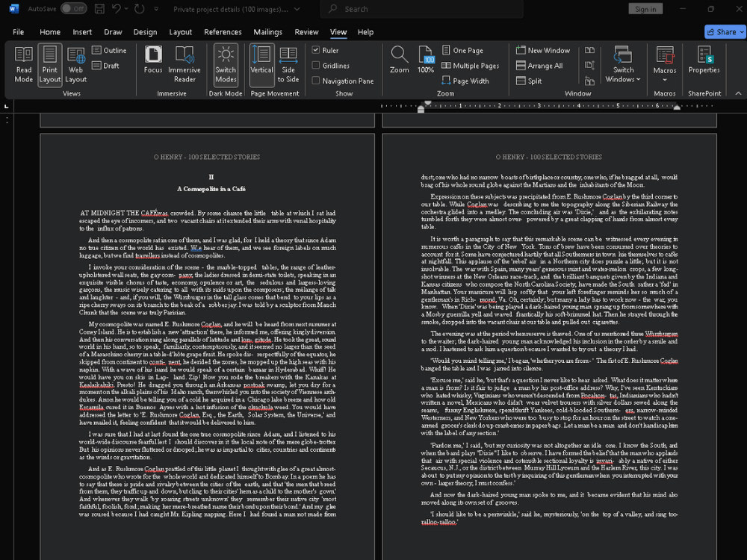Click the tab selector at ruler corner
The image size is (747, 560).
[x=6, y=106]
